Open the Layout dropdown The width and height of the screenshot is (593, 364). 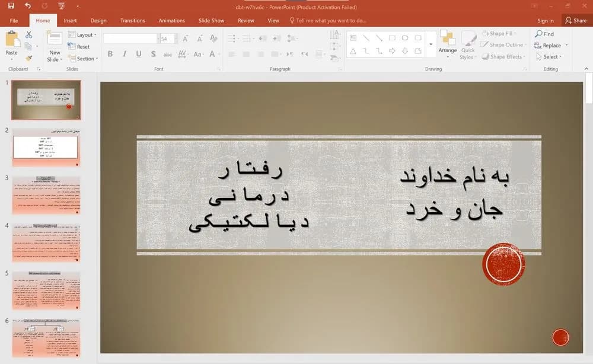coord(82,35)
